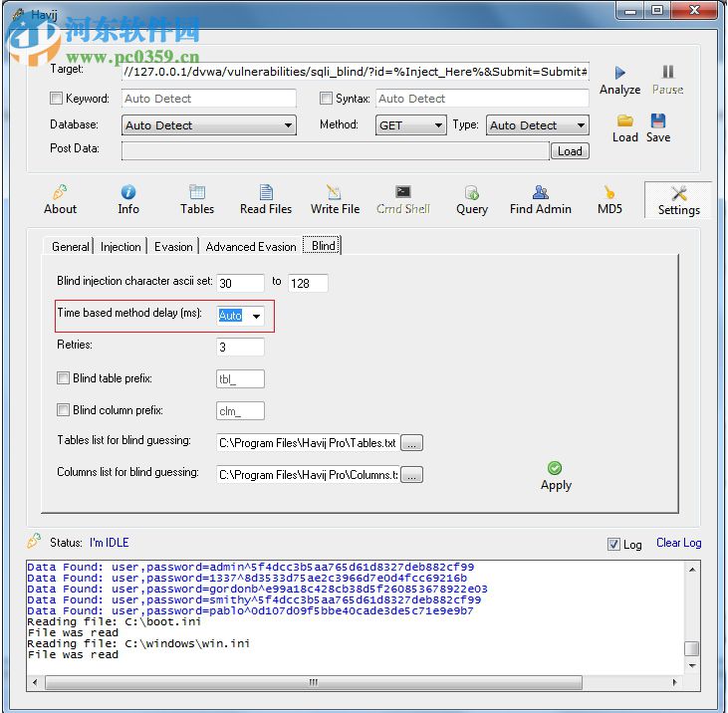
Task: Enable the Keyword checkbox
Action: click(x=56, y=98)
